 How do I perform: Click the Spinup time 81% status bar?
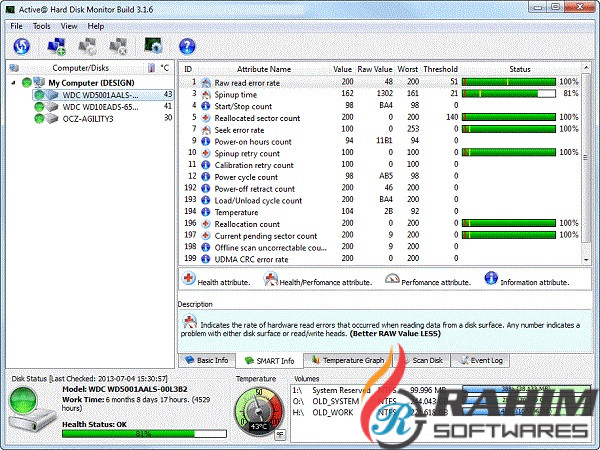(x=509, y=93)
